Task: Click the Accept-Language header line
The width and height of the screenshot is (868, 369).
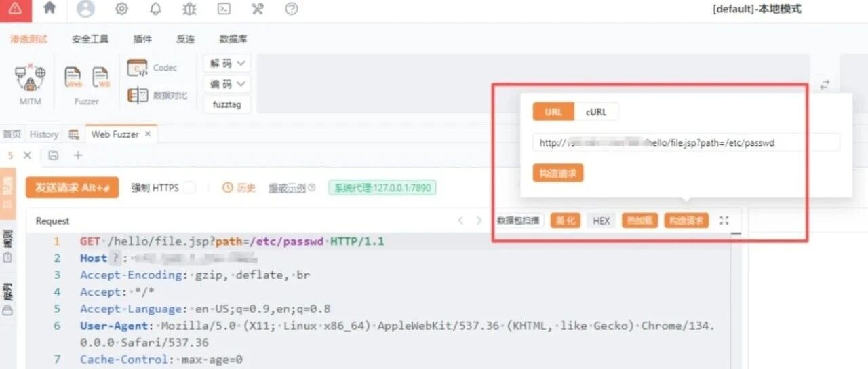Action: pos(205,309)
